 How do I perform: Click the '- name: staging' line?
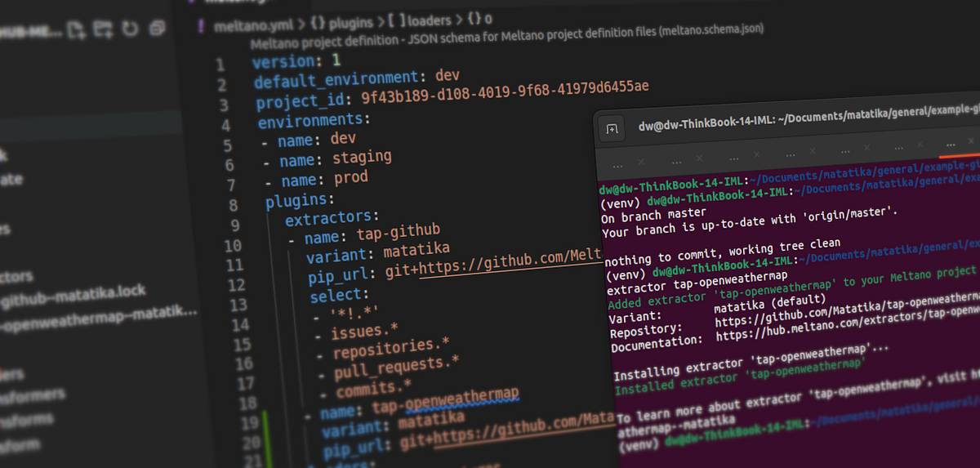[x=328, y=158]
